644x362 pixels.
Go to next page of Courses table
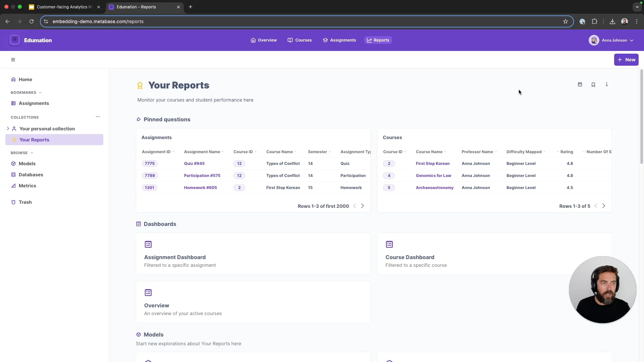tap(603, 206)
